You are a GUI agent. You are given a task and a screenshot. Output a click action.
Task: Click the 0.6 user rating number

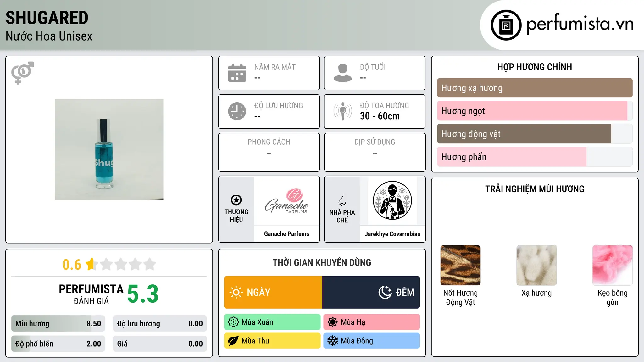click(72, 265)
